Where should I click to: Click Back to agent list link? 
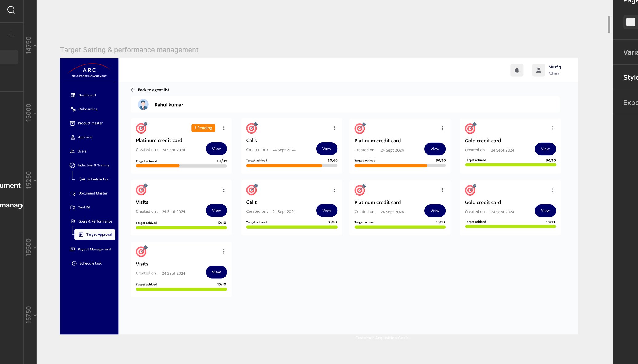153,90
